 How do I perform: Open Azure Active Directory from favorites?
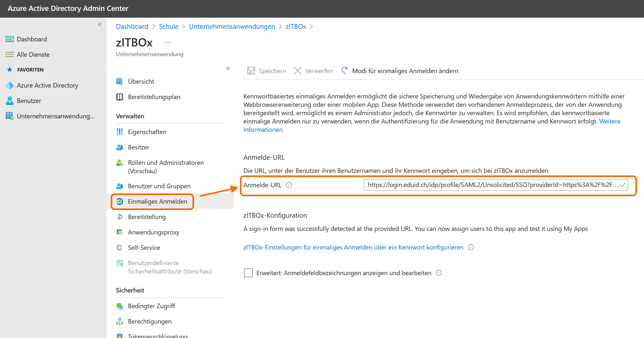[x=47, y=85]
